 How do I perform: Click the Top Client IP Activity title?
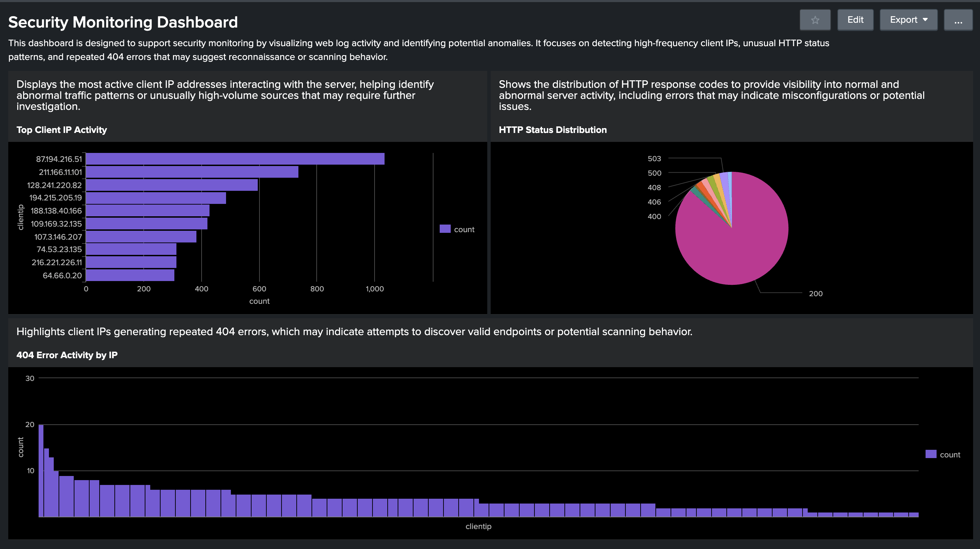coord(62,130)
